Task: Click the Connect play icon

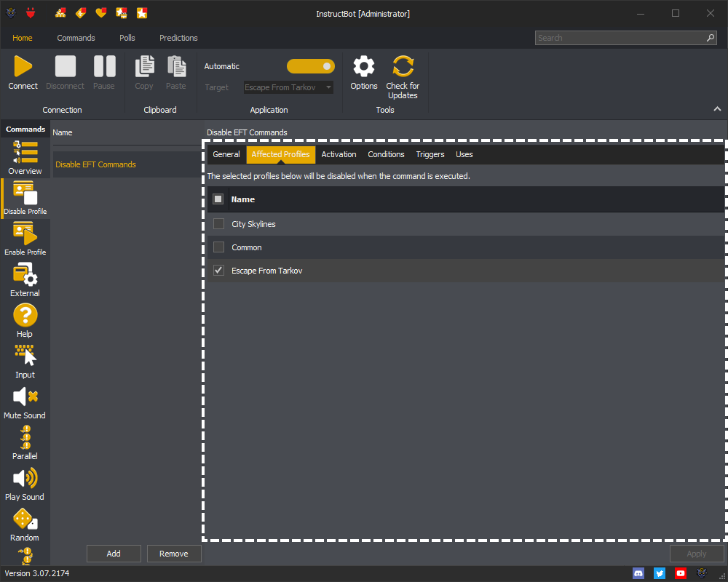Action: (x=23, y=66)
